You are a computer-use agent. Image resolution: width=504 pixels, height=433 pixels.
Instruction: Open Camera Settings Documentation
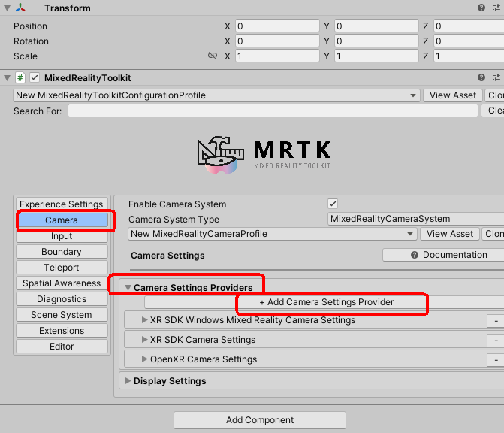[x=443, y=255]
